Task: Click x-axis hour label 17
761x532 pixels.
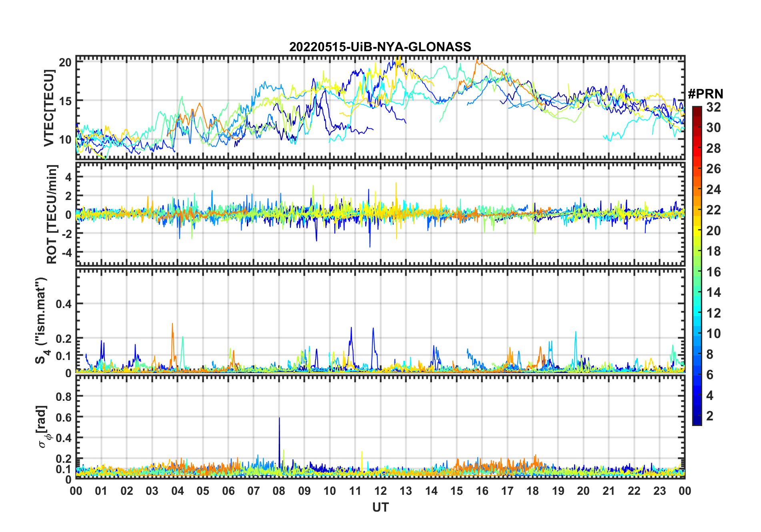Action: tap(507, 491)
